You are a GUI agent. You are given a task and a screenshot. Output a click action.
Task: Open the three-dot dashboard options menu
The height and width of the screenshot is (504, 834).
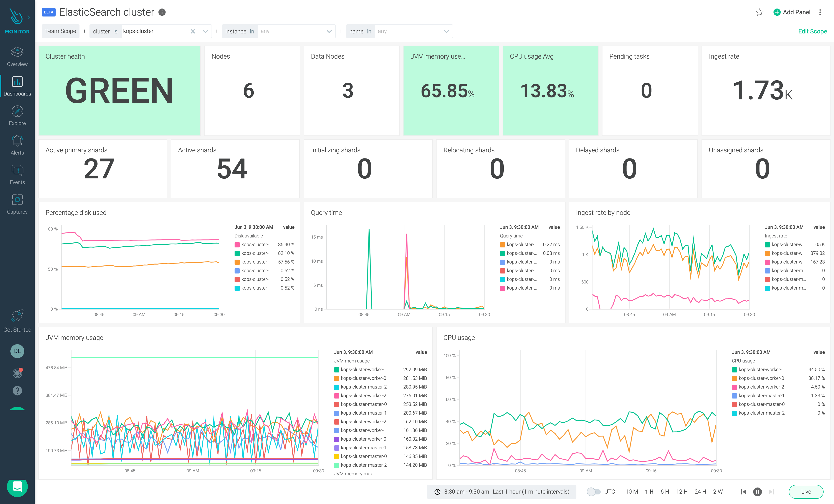coord(820,12)
